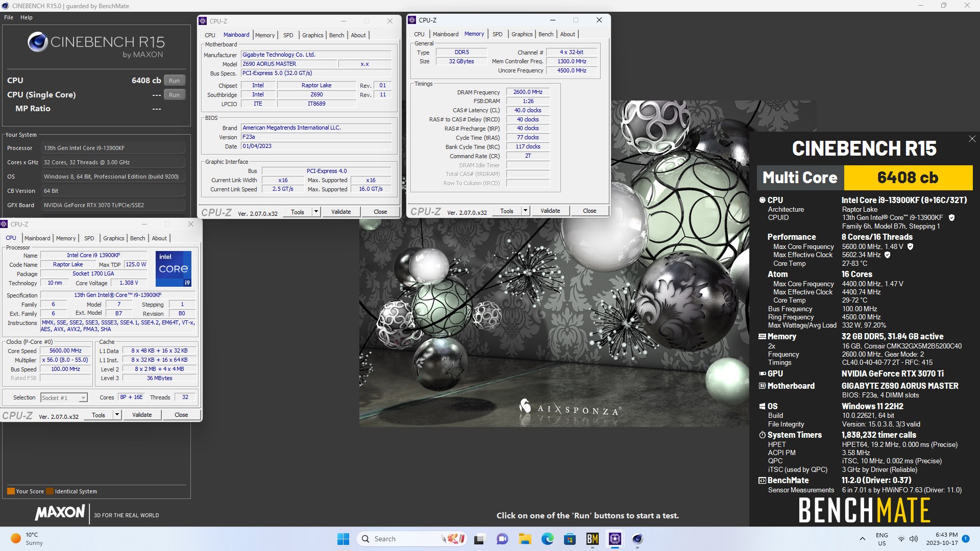Switch to CPU-Z on the taskbar
The height and width of the screenshot is (551, 980).
(615, 539)
